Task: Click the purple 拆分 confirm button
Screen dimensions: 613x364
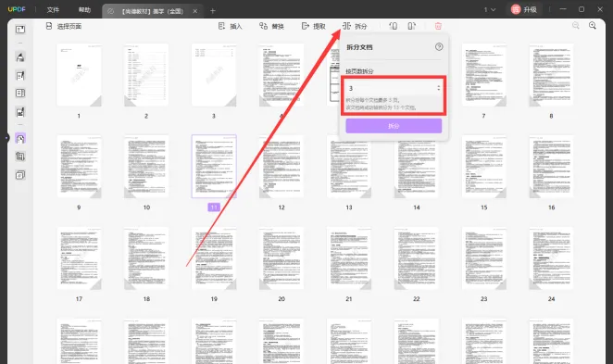Action: click(394, 126)
